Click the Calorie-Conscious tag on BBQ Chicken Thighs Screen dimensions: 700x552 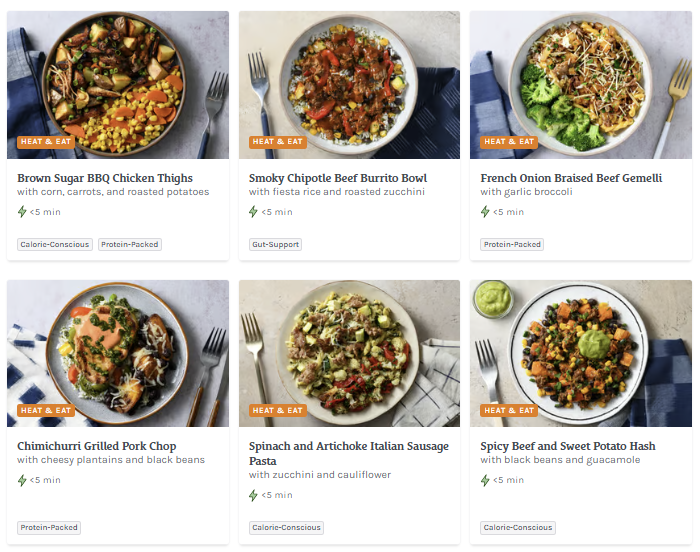coord(55,244)
